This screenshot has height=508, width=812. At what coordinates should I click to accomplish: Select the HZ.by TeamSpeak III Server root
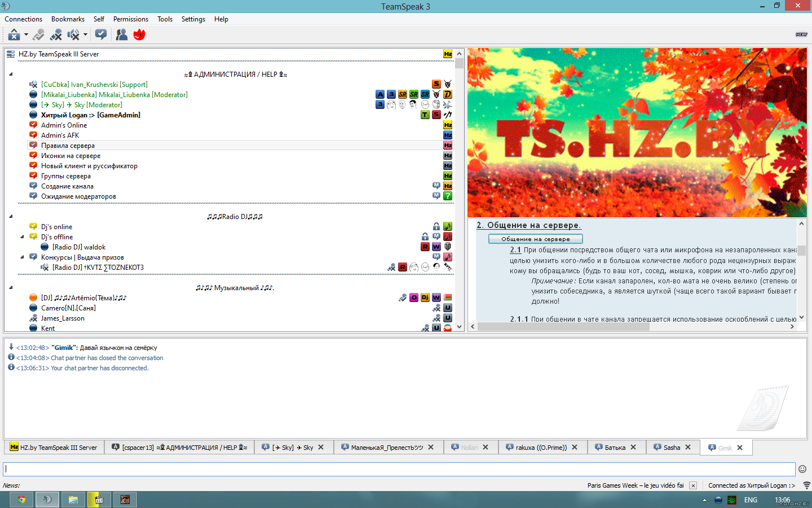[x=59, y=54]
